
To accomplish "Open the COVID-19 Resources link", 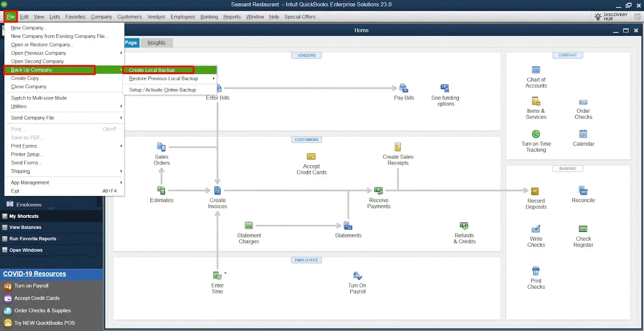I will 35,274.
